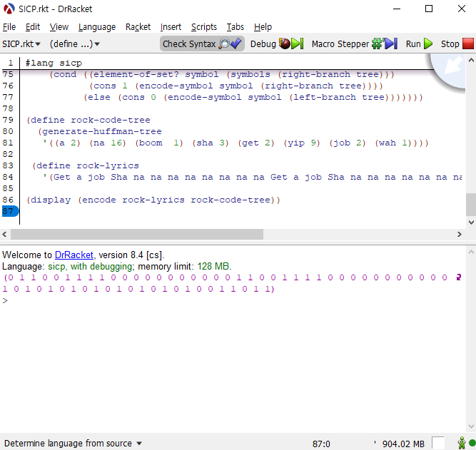Open the SICP.rkt file dropdown
This screenshot has width=476, height=450.
(x=21, y=44)
